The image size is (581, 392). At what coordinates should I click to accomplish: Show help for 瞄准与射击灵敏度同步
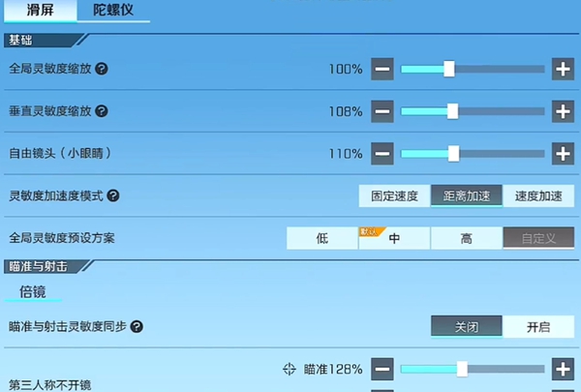(137, 327)
